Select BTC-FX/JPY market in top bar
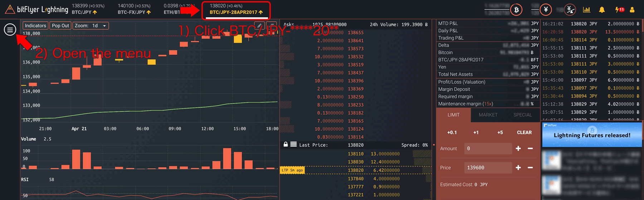The height and width of the screenshot is (200, 644). coord(134,9)
